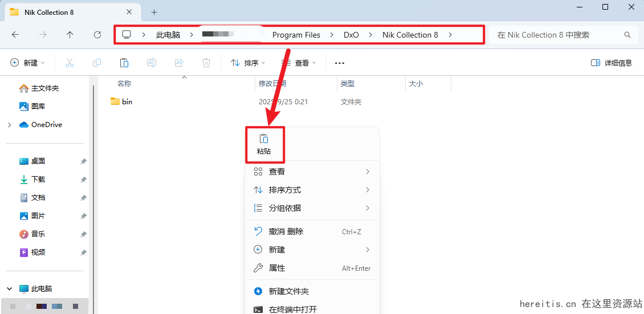
Task: Click the Share toolbar icon
Action: [x=179, y=63]
